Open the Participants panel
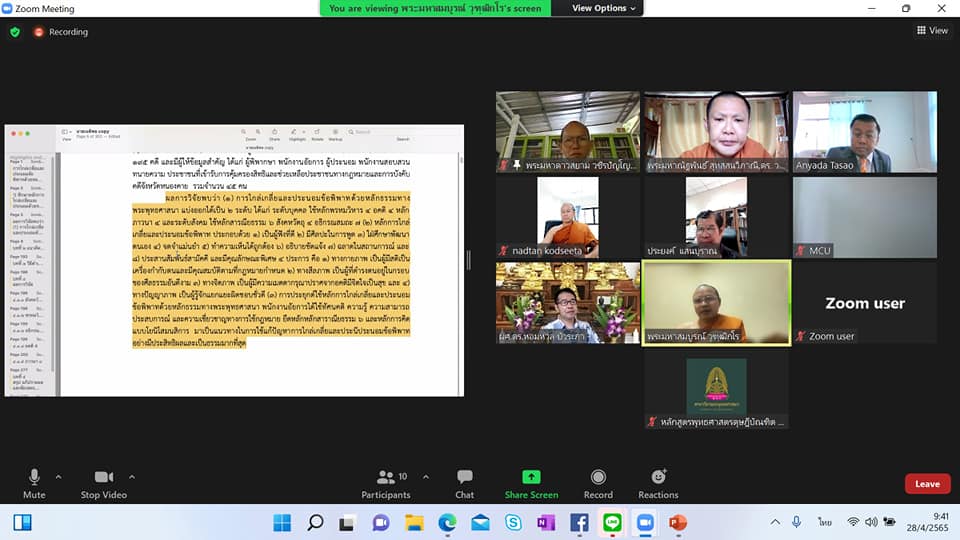 point(386,483)
